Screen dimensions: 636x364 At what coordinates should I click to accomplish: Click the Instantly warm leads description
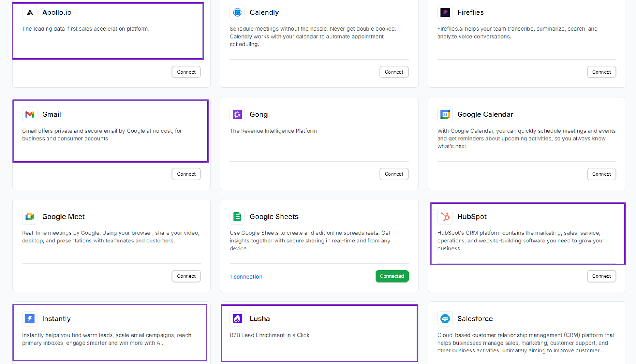click(107, 339)
